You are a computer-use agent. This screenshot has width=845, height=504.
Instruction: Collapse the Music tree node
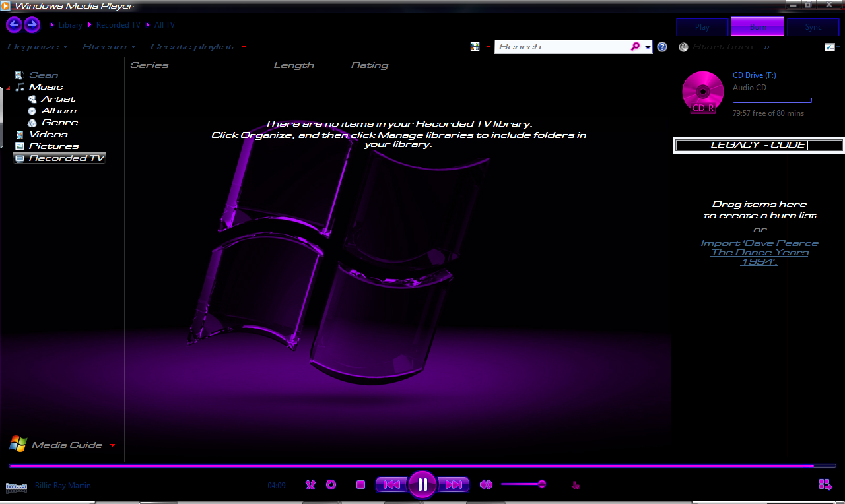click(x=9, y=88)
